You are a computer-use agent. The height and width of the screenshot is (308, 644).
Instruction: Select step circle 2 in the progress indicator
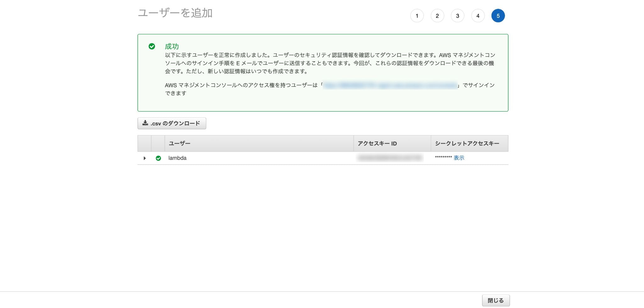pyautogui.click(x=437, y=15)
